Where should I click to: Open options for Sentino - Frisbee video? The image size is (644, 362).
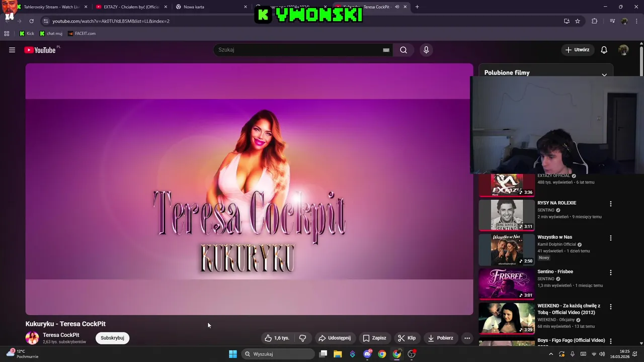tap(611, 273)
